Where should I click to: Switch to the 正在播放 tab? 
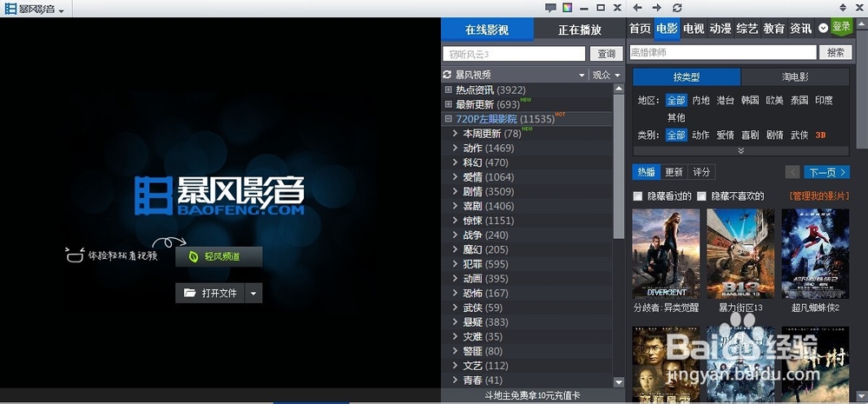pos(580,30)
